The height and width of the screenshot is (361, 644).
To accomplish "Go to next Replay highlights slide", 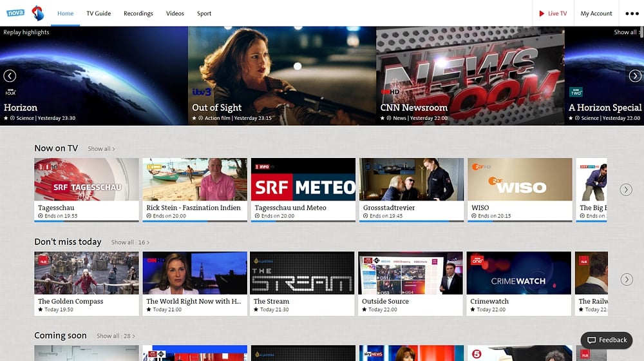I will click(x=635, y=75).
